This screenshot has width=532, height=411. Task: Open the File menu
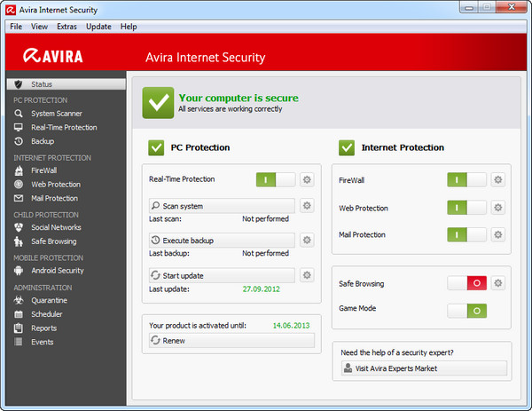(x=15, y=27)
